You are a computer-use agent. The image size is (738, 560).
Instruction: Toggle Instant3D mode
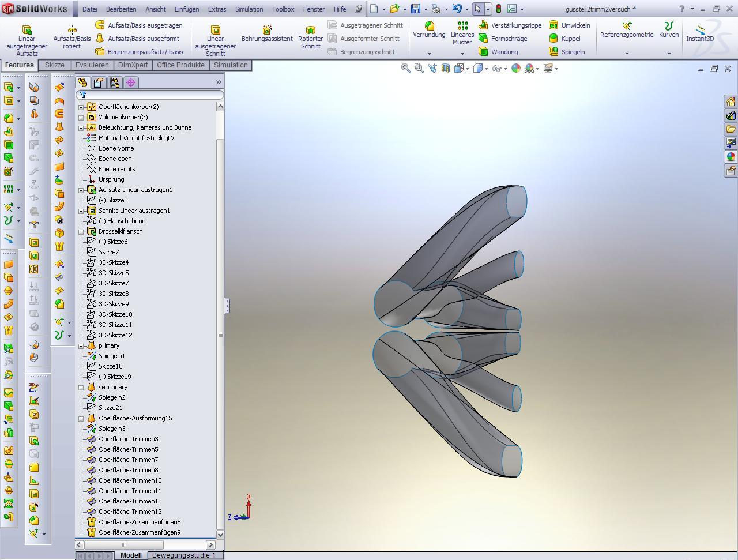[700, 34]
